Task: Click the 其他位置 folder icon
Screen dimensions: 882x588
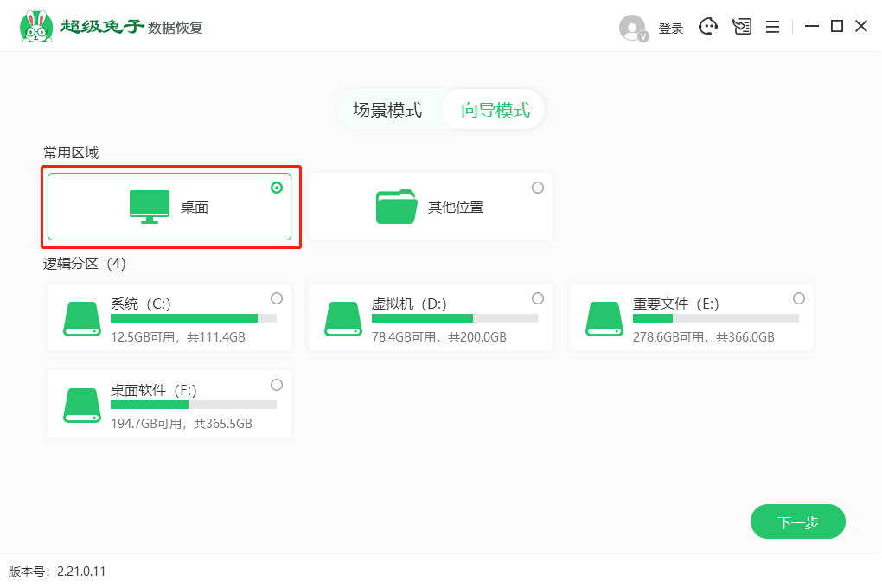Action: [x=397, y=208]
